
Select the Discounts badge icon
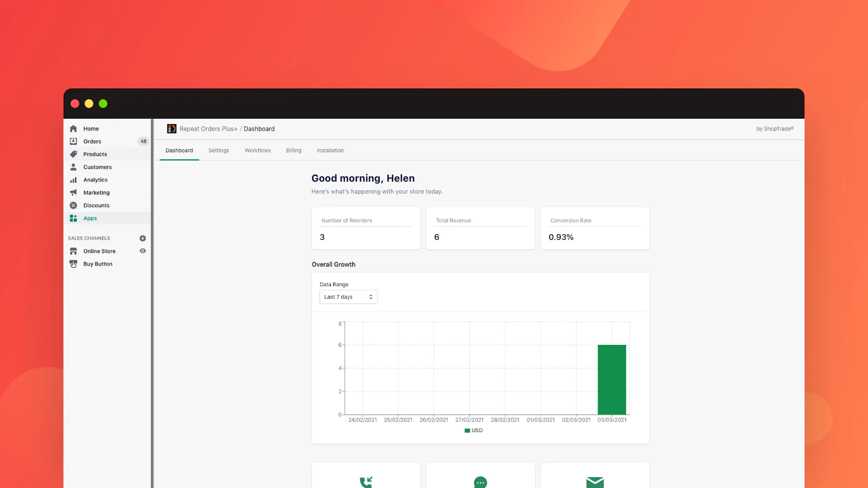(x=73, y=206)
